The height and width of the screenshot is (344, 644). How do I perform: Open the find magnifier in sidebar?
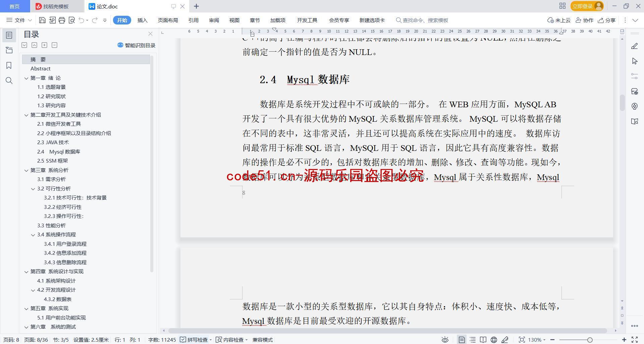pos(9,80)
